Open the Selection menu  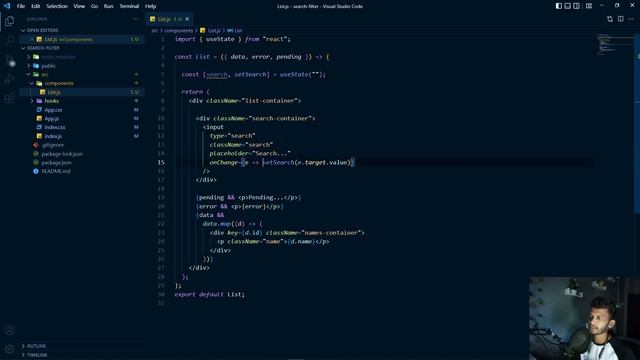tap(57, 6)
